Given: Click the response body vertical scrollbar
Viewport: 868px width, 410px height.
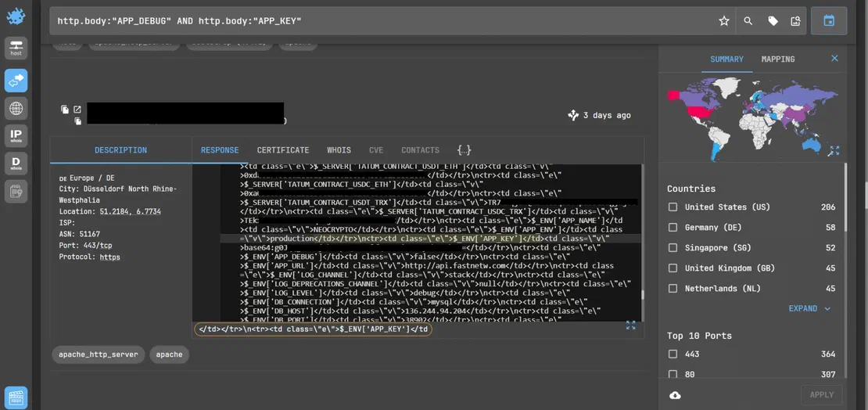Looking at the screenshot, I should [x=643, y=295].
